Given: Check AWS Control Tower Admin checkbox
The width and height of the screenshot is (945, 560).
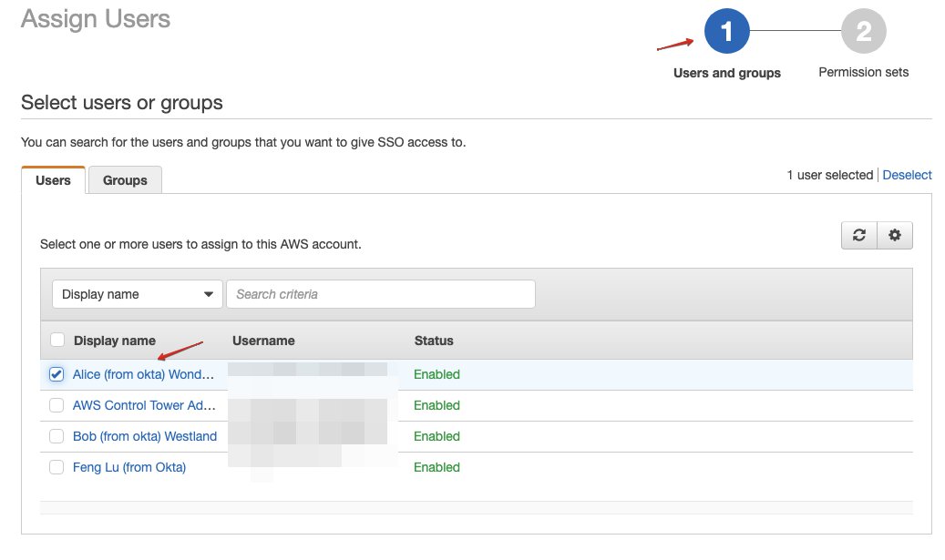Looking at the screenshot, I should coord(56,405).
